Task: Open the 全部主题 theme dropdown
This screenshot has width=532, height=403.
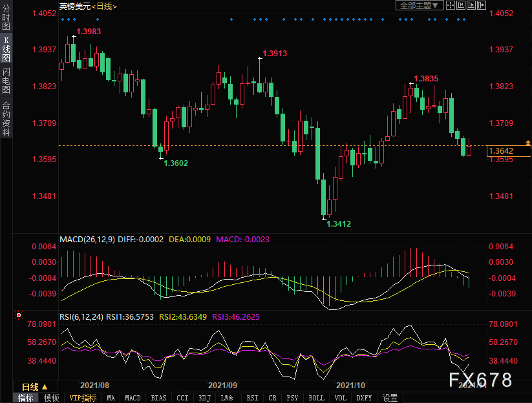Action: click(x=420, y=5)
